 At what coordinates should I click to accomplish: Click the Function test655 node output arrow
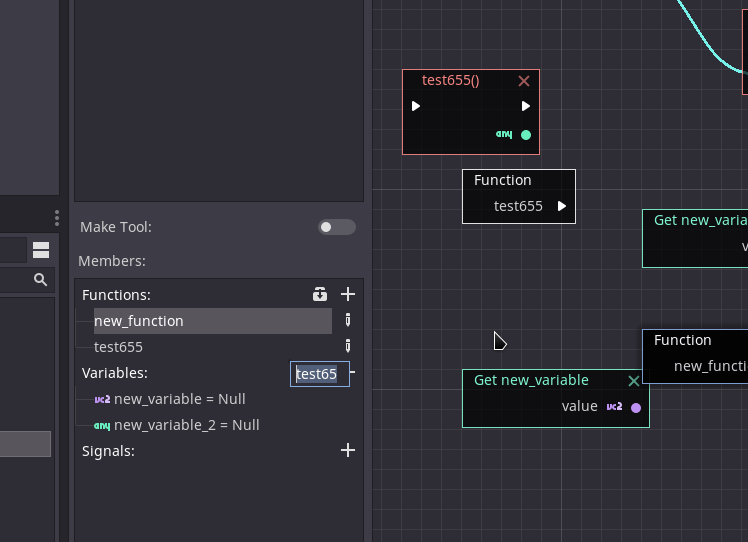[x=562, y=206]
